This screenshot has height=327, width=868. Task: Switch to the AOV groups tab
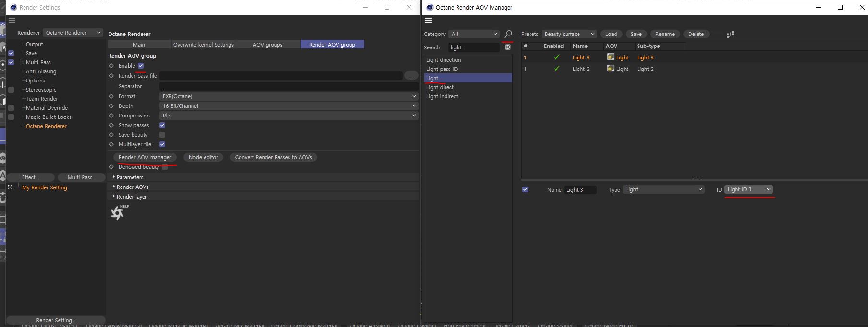[268, 45]
